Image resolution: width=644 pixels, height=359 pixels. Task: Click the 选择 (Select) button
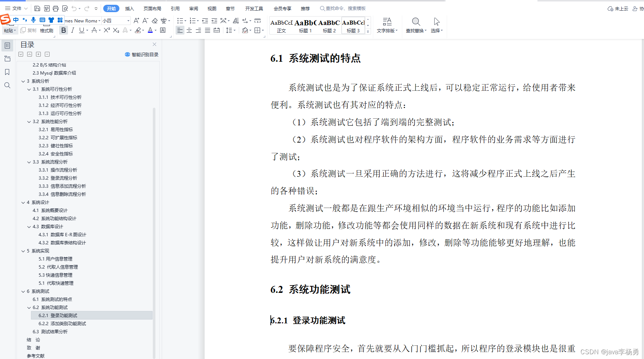436,25
